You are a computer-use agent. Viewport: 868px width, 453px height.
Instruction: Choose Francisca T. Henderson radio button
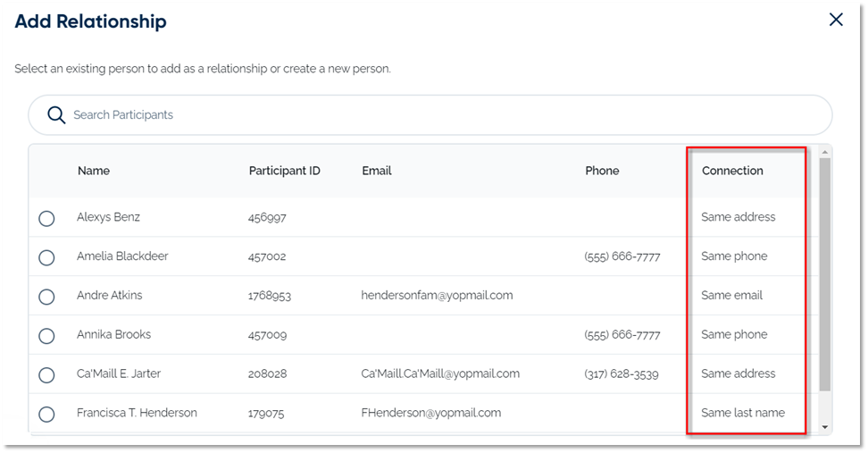click(46, 415)
